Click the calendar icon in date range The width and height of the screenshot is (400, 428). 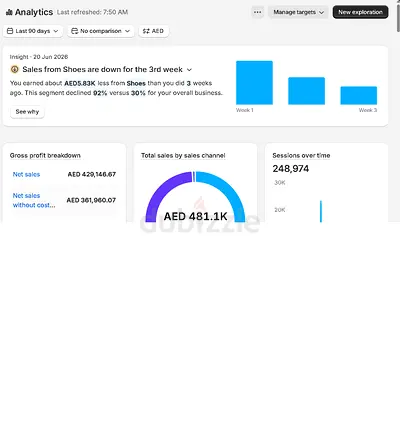tap(10, 31)
